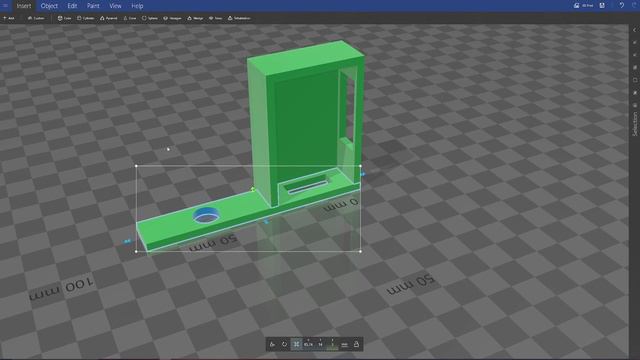Expand the Selection side panel chevron
The image size is (640, 360).
(635, 30)
